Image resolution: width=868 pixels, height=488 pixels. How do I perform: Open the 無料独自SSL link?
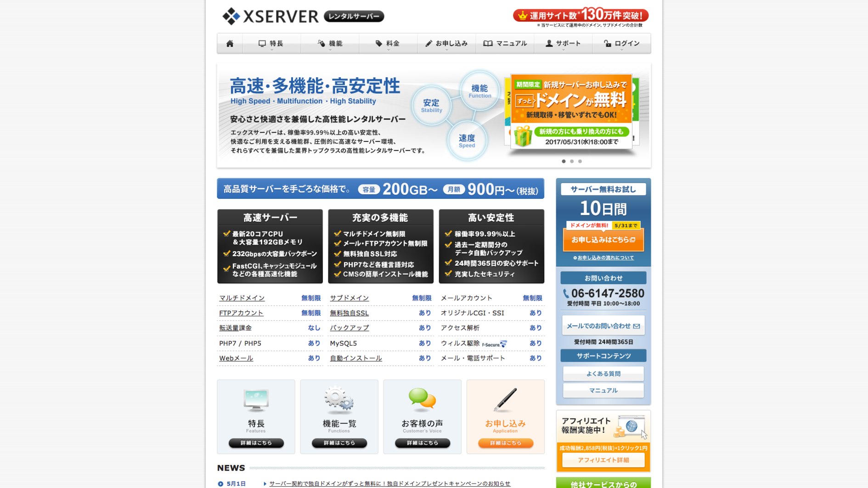tap(349, 313)
